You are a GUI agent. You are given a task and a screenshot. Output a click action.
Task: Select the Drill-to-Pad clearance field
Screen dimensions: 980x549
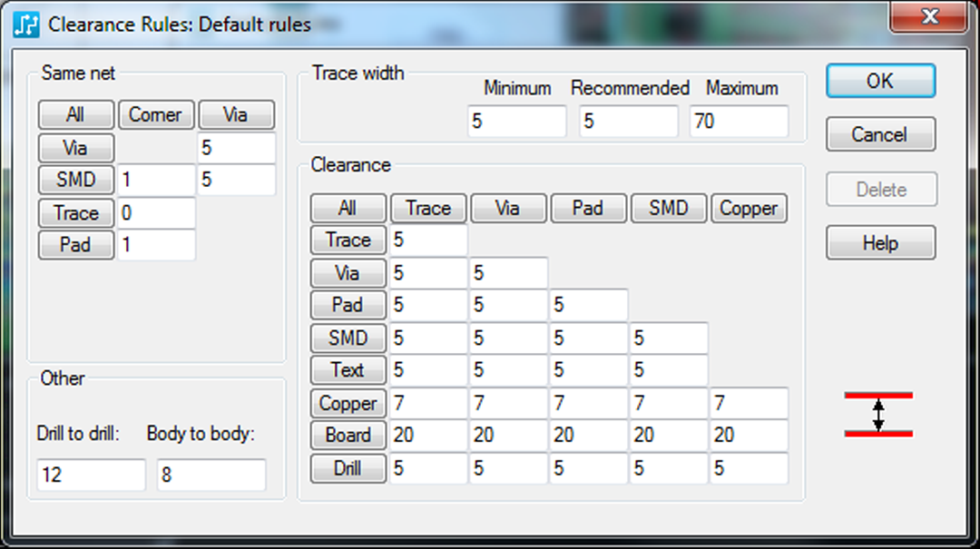tap(588, 468)
